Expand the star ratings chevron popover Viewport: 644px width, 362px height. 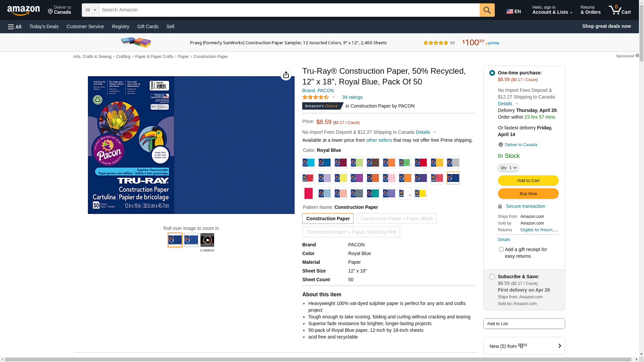tap(333, 97)
